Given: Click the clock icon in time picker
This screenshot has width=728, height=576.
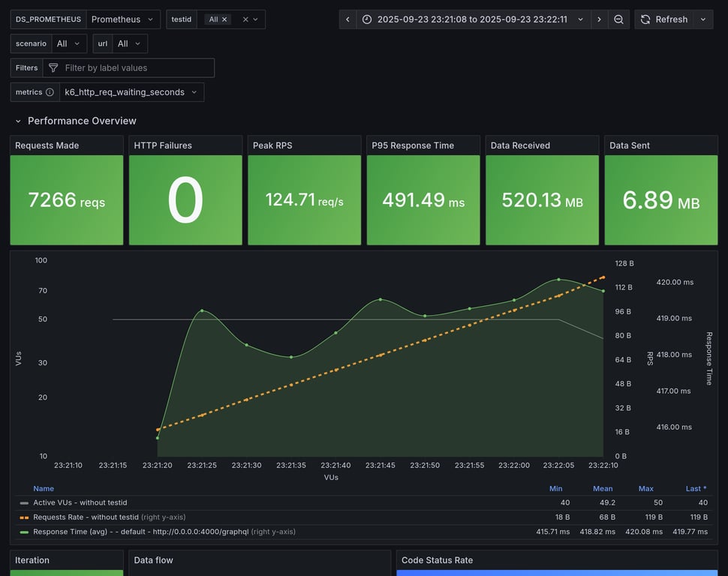Looking at the screenshot, I should tap(367, 19).
